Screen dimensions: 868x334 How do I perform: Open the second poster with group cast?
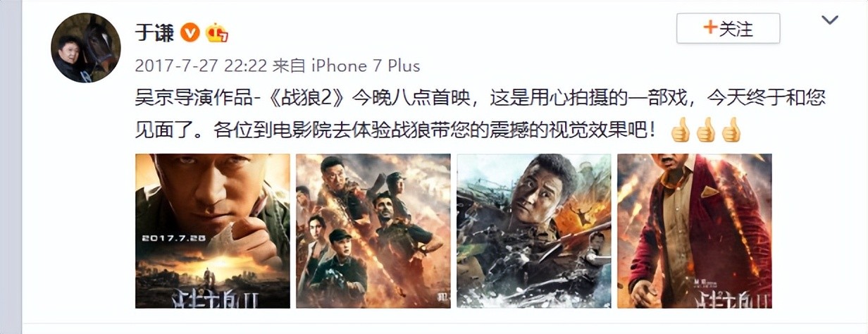(373, 231)
